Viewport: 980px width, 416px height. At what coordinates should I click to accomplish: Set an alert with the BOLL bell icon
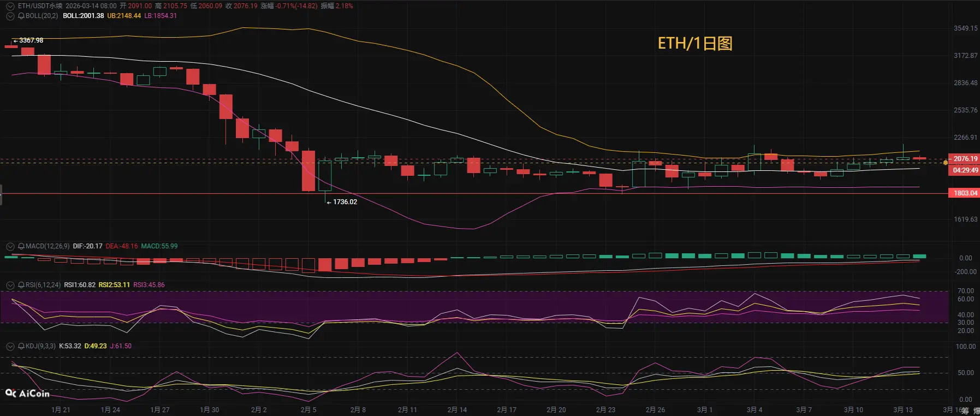coord(21,16)
